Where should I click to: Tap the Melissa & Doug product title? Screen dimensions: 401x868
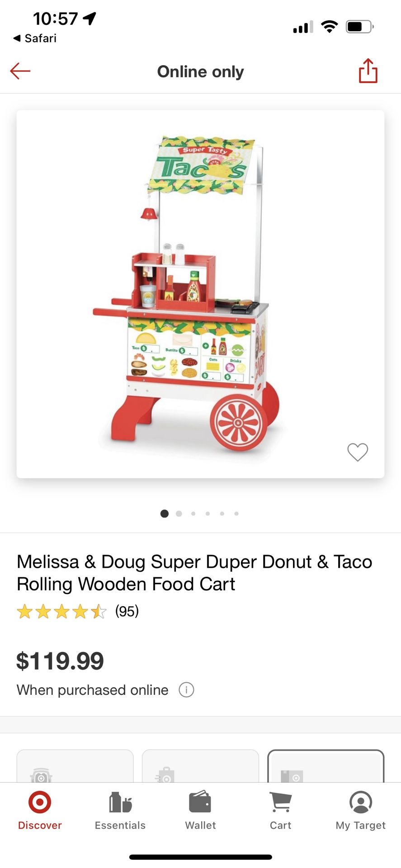194,572
